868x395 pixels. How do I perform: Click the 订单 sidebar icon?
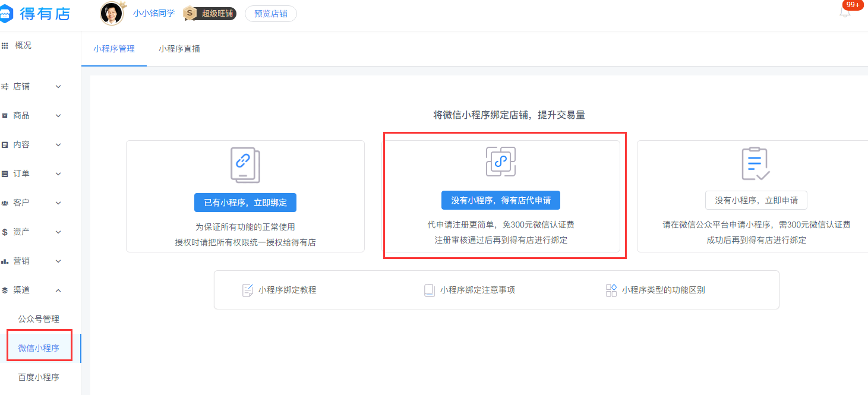(x=5, y=174)
